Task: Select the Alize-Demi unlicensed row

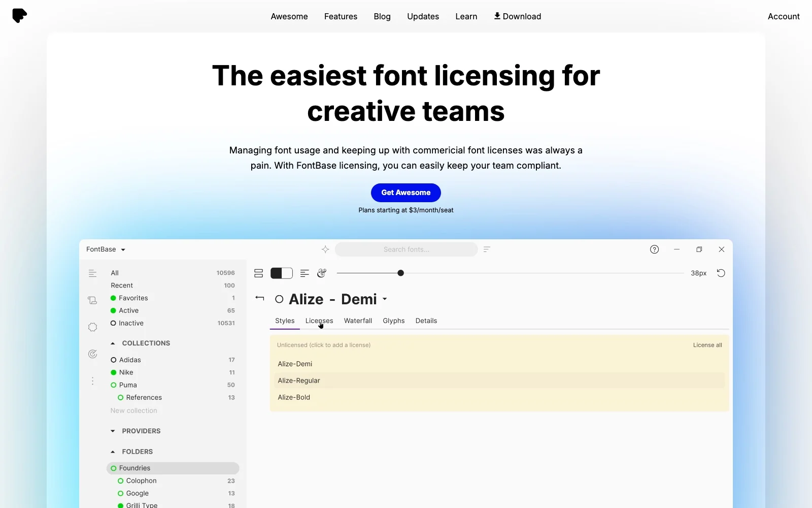Action: pyautogui.click(x=499, y=364)
